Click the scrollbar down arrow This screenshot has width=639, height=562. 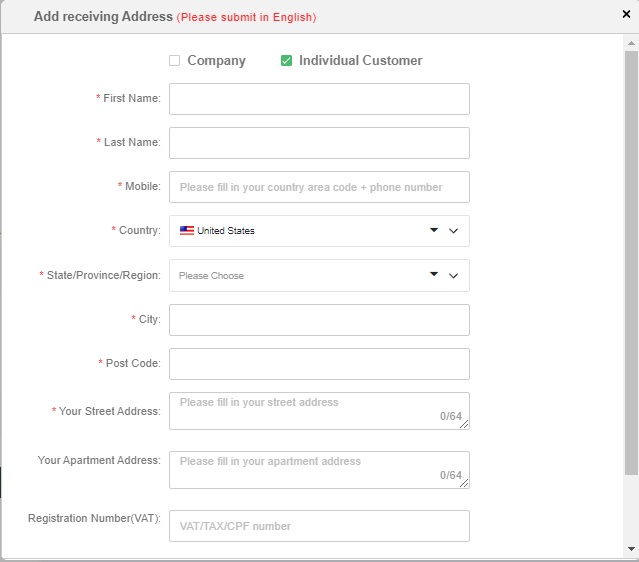631,549
